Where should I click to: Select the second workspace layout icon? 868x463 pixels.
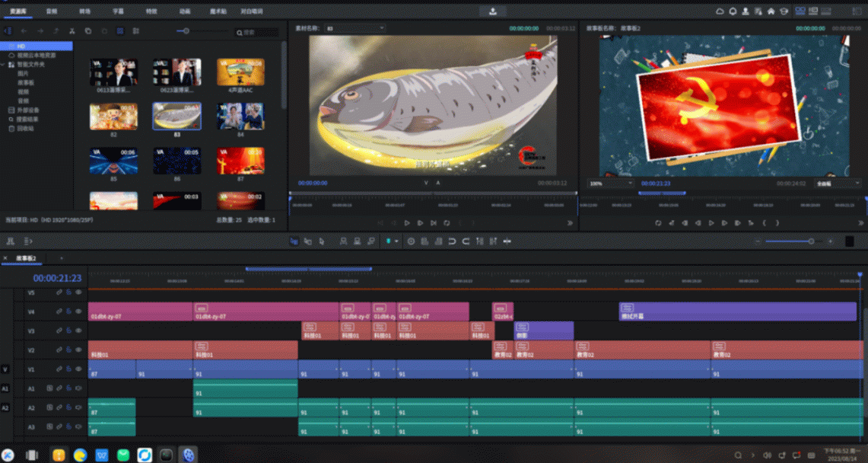tap(813, 11)
